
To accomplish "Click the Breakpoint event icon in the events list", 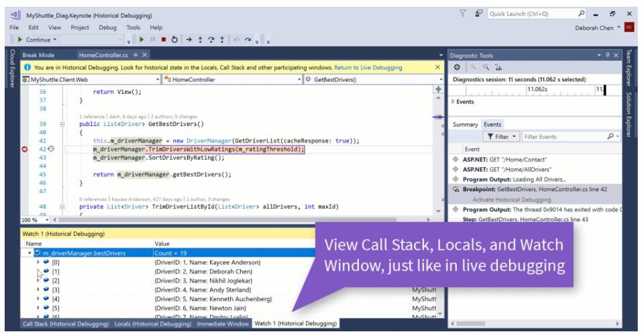I will tap(455, 189).
